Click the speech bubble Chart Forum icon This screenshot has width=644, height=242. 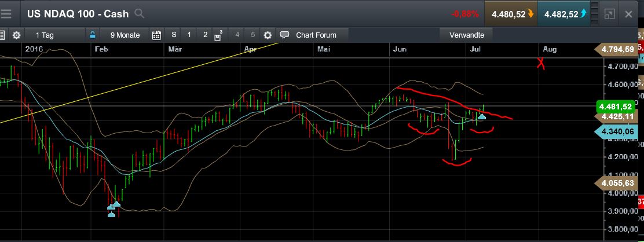[x=284, y=35]
